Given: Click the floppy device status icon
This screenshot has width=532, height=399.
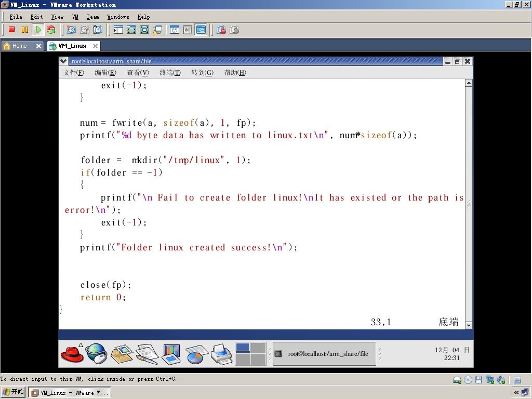Looking at the screenshot, I should (478, 380).
